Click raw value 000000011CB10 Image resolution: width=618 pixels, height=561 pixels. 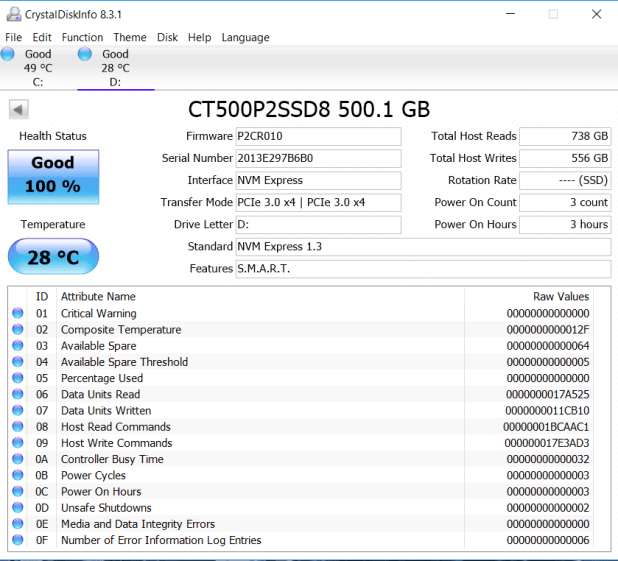547,410
